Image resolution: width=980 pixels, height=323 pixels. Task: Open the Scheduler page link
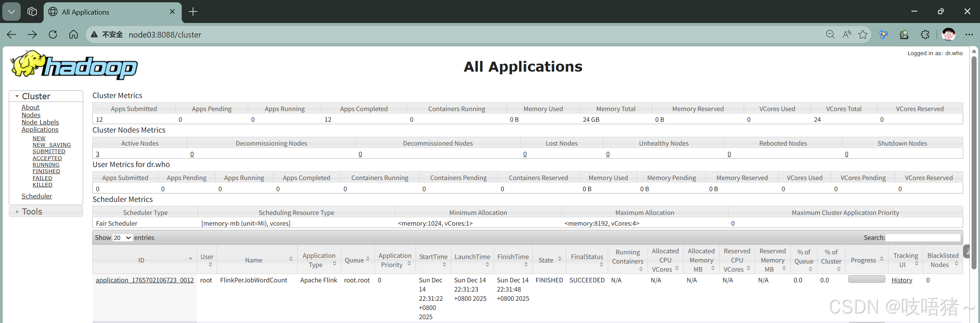click(37, 196)
